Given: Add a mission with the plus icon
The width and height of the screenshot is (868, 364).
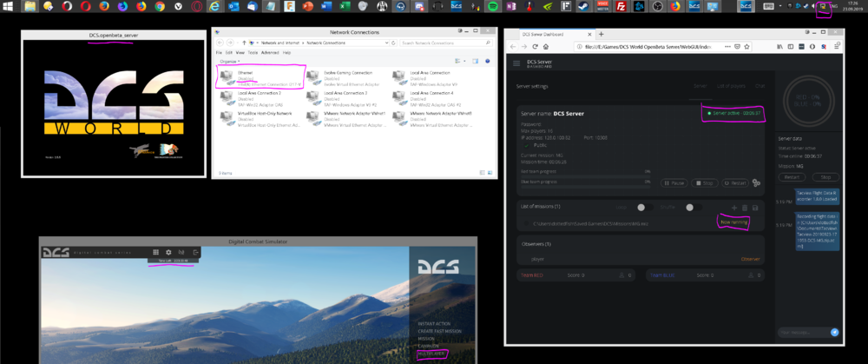Looking at the screenshot, I should click(734, 208).
